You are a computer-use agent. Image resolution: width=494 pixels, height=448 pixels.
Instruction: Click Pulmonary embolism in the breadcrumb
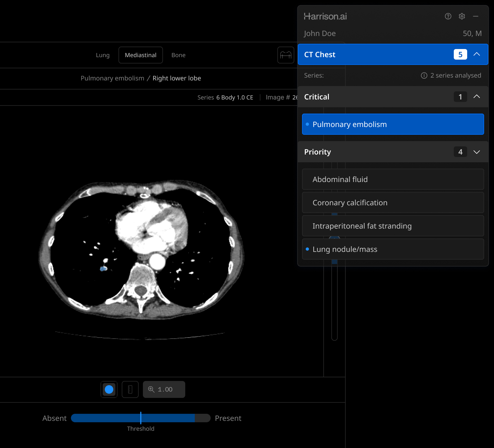point(112,78)
